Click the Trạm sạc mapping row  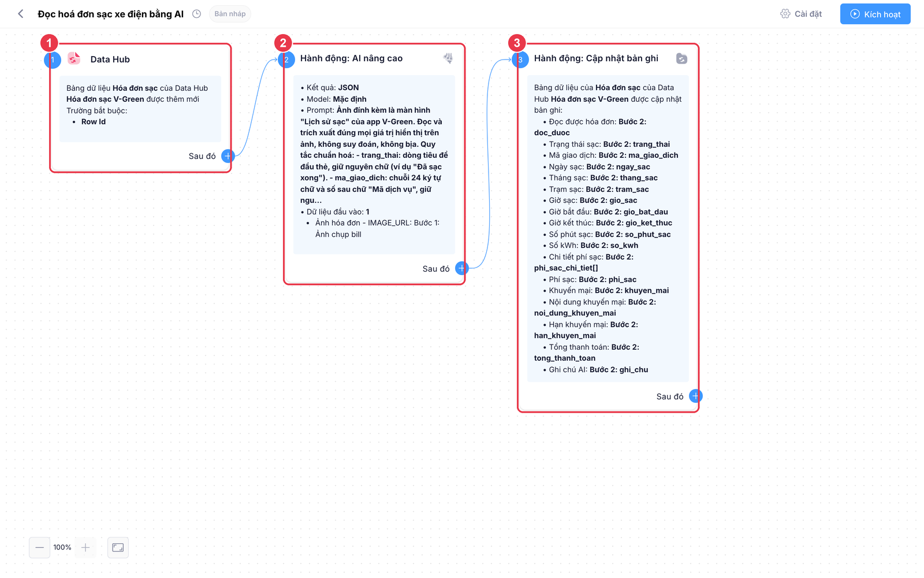(596, 189)
